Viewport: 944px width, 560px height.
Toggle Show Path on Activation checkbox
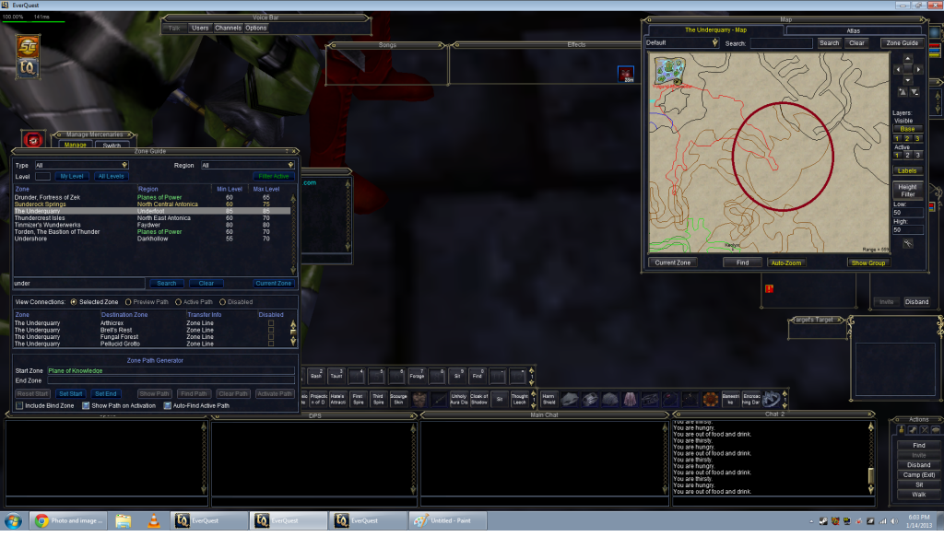(86, 406)
